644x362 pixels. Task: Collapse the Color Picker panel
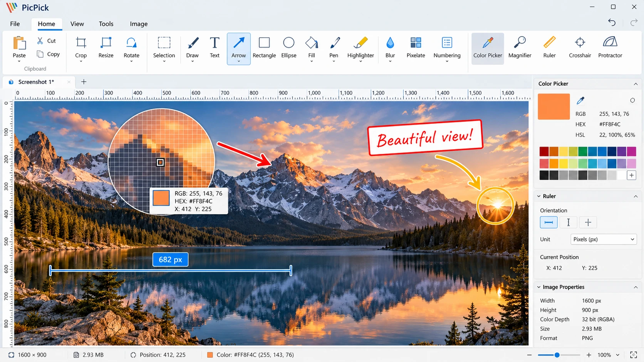(636, 84)
